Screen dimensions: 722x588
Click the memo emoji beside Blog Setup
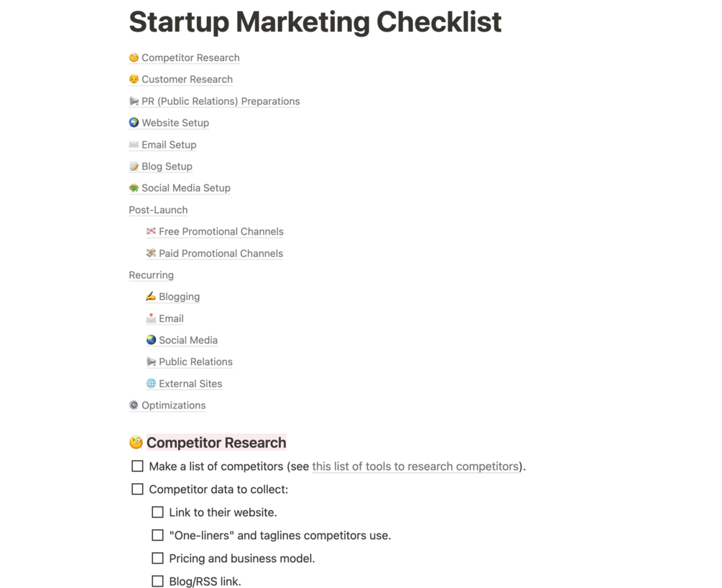(134, 167)
